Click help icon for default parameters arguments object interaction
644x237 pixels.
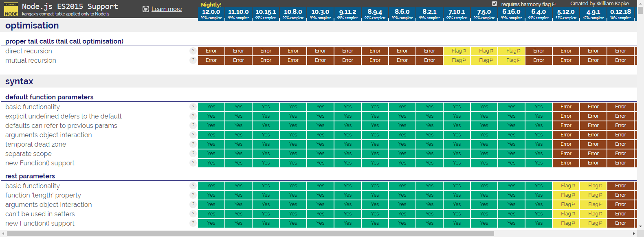tap(193, 135)
